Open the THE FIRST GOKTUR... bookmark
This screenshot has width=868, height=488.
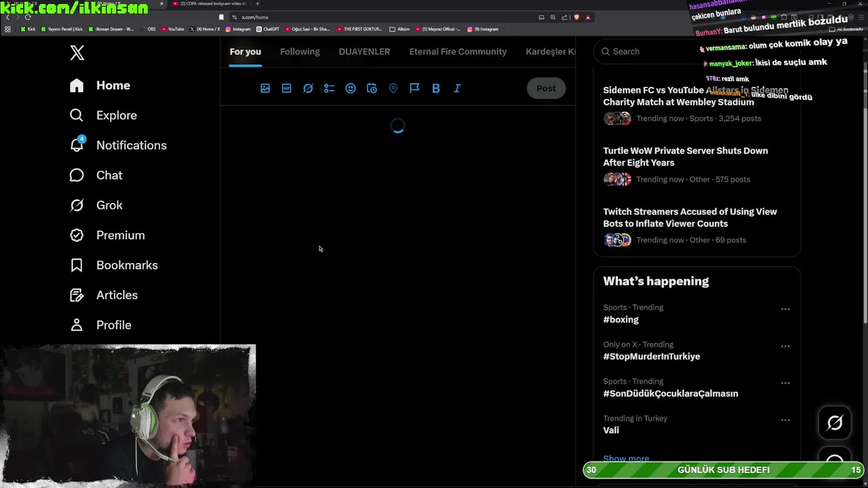pyautogui.click(x=359, y=29)
